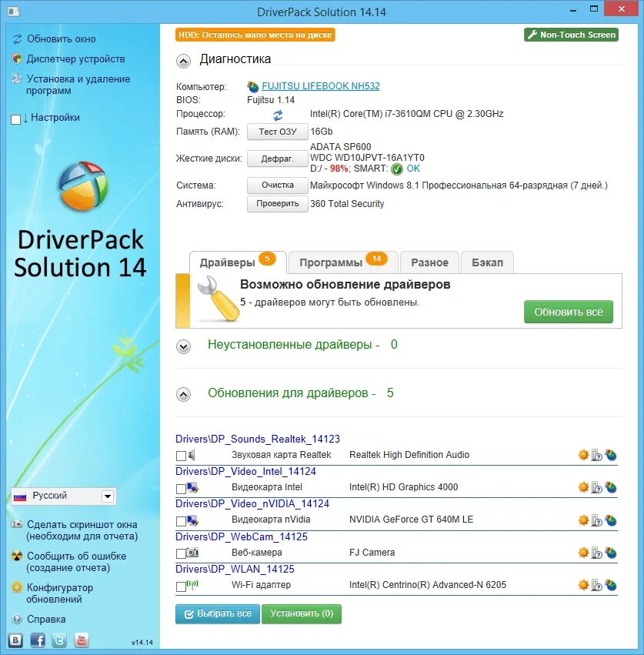Check the Wi-Fi адаптер driver checkbox
The image size is (644, 655).
coord(181,586)
